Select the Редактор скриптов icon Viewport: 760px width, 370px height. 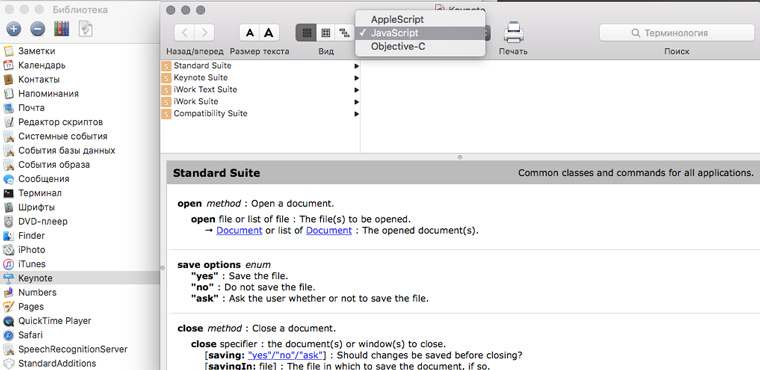8,122
